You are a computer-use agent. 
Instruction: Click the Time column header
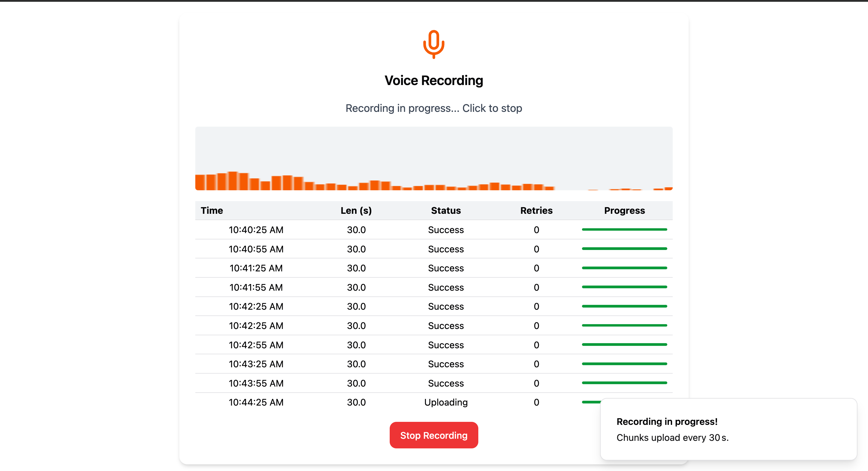tap(212, 210)
